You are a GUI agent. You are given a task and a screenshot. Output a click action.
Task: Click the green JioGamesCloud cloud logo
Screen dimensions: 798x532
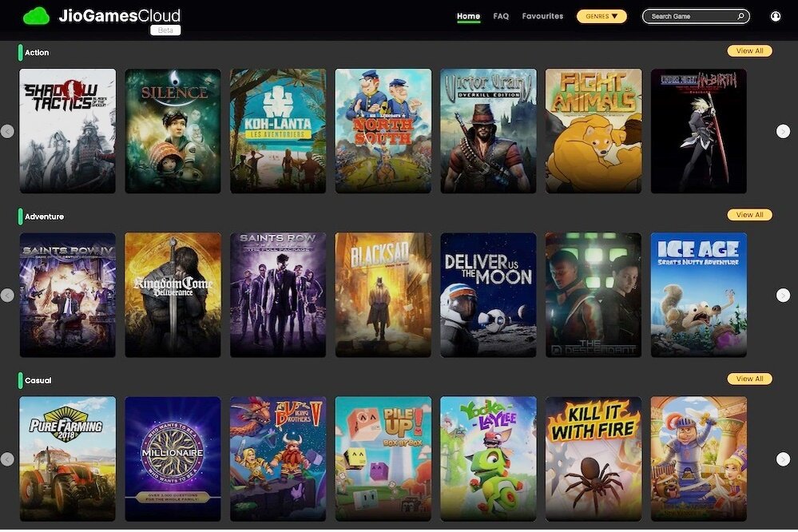pos(36,16)
